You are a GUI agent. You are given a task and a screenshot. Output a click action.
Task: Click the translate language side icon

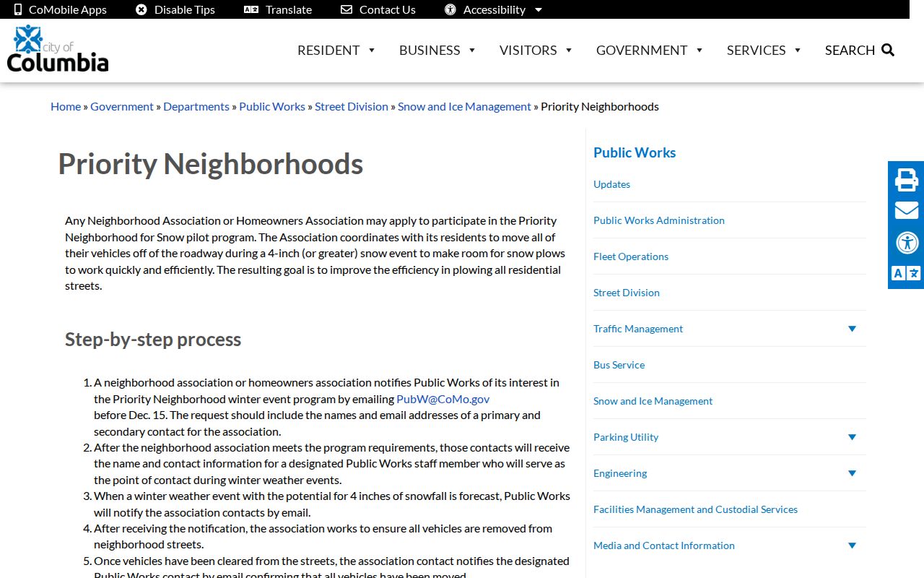907,273
